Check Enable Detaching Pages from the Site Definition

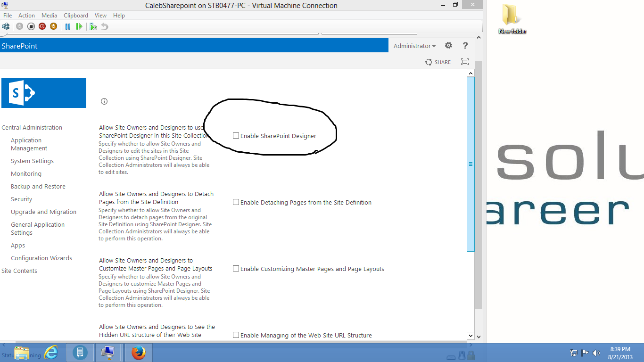(236, 202)
